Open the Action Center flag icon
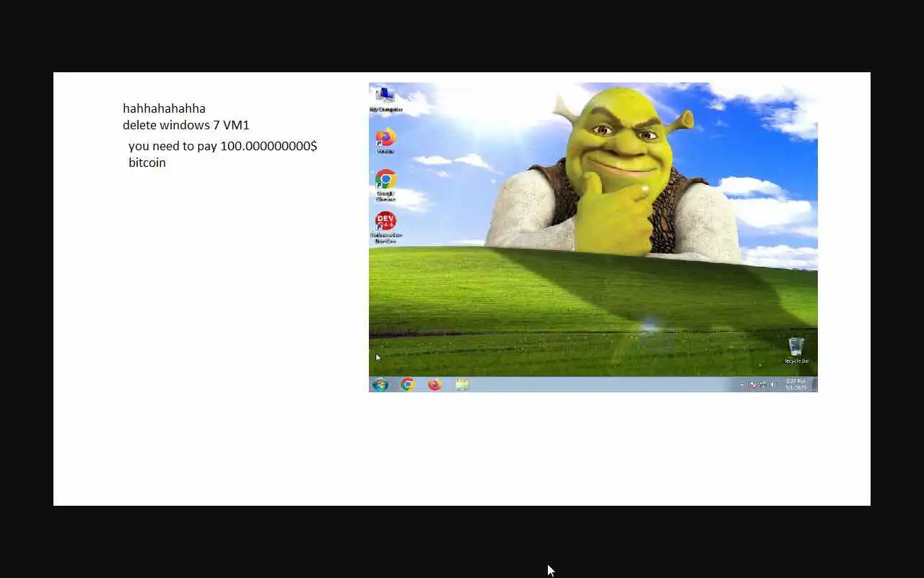924x578 pixels. (x=753, y=385)
